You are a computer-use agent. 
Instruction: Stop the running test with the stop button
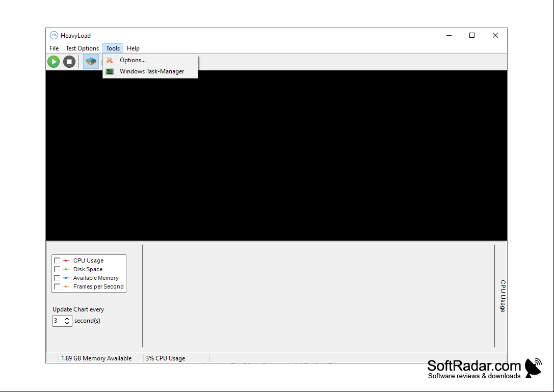click(x=69, y=62)
